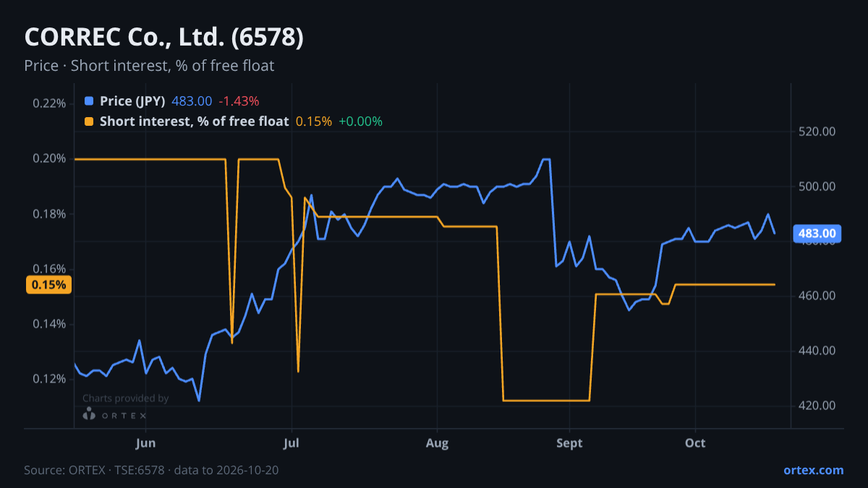Select the chart title CORREC Co., Ltd. (6578)
The height and width of the screenshot is (488, 868).
click(163, 38)
